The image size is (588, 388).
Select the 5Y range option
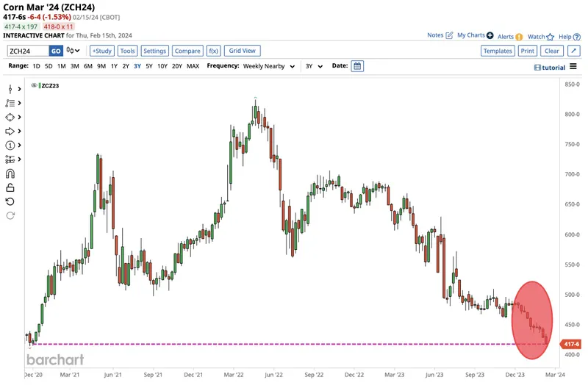point(149,66)
